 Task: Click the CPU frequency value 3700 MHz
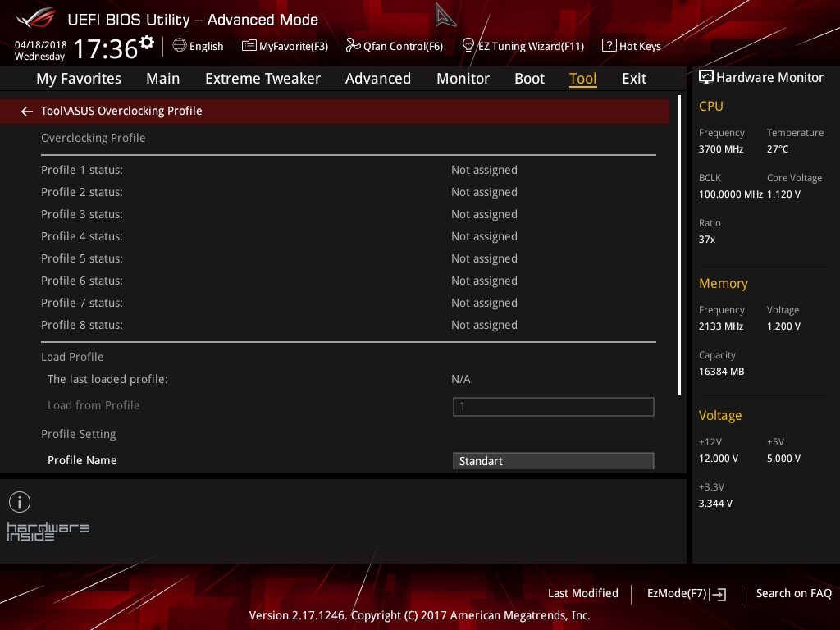721,149
